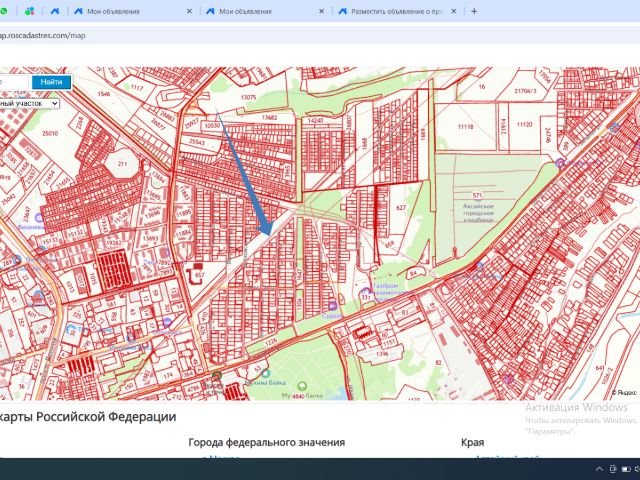Select parcel 25010 on the map
The width and height of the screenshot is (640, 480).
coord(50,133)
